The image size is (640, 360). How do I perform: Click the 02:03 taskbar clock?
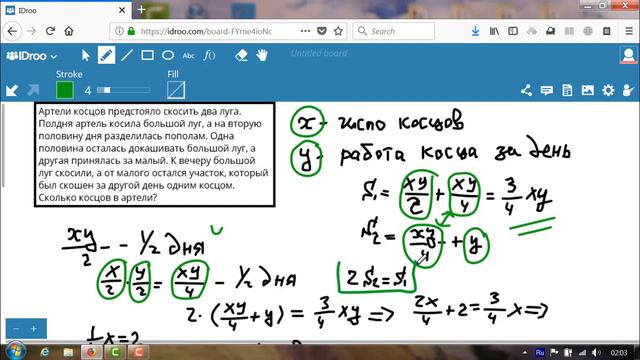(619, 352)
